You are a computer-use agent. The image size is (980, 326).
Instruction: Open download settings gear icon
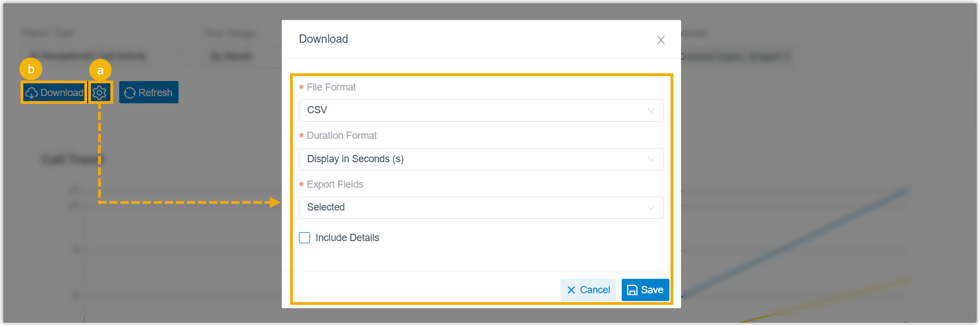(x=100, y=93)
